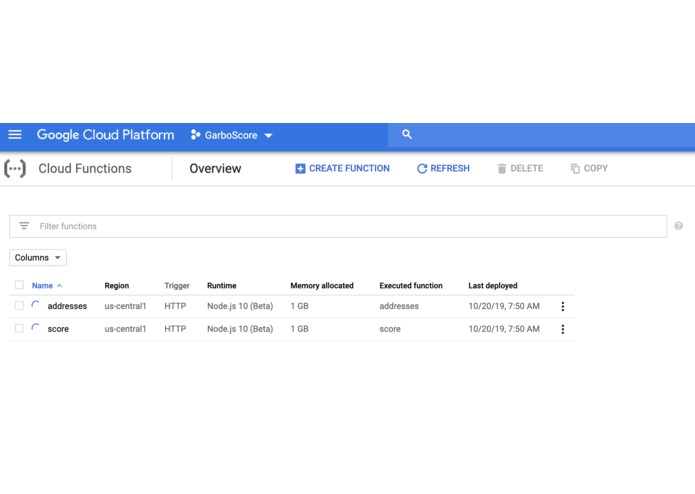This screenshot has height=494, width=695.
Task: Click the loading spinner beside score
Action: click(35, 328)
